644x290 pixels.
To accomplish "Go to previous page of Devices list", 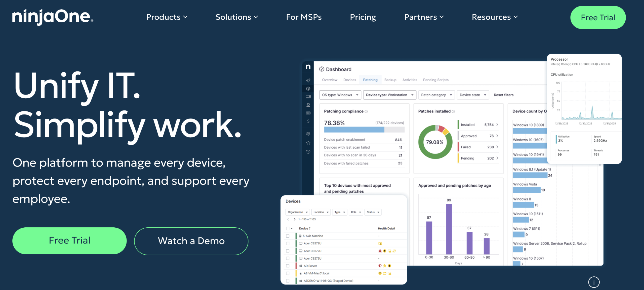I will 288,219.
